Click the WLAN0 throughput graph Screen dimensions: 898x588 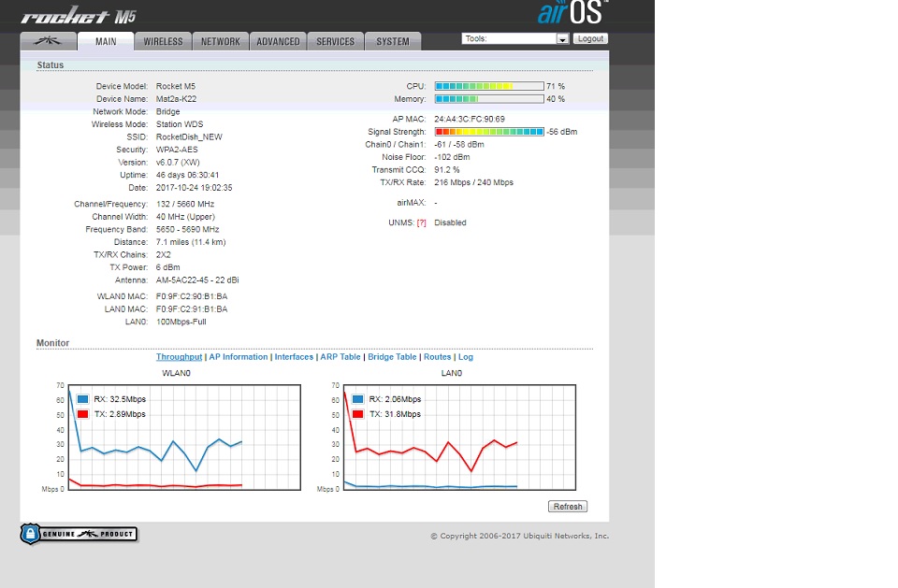point(184,437)
